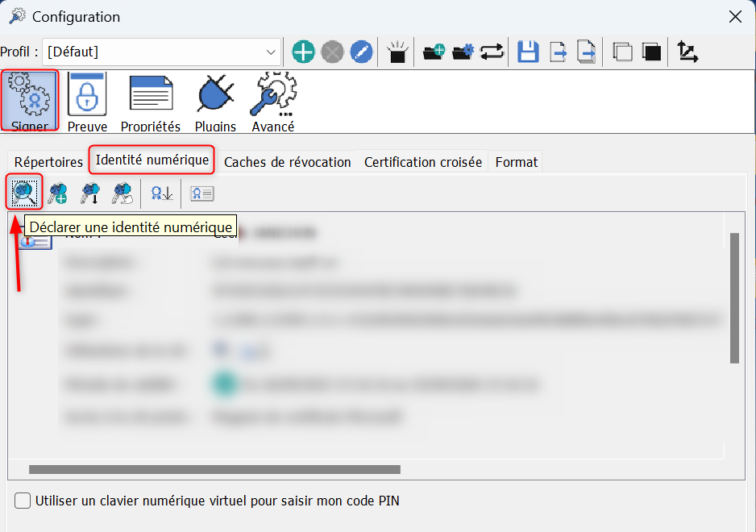Click the green plus add profile icon

click(x=303, y=52)
